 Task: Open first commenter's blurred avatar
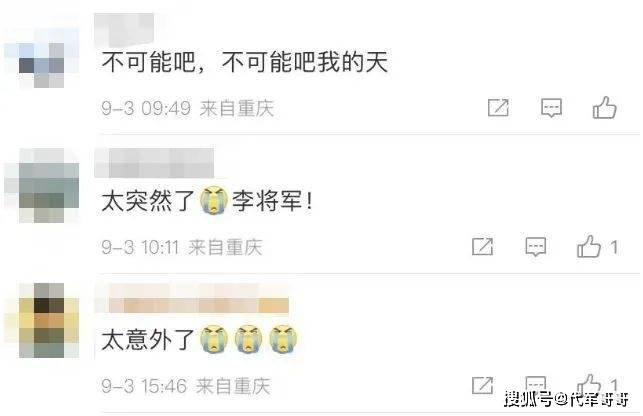(42, 58)
